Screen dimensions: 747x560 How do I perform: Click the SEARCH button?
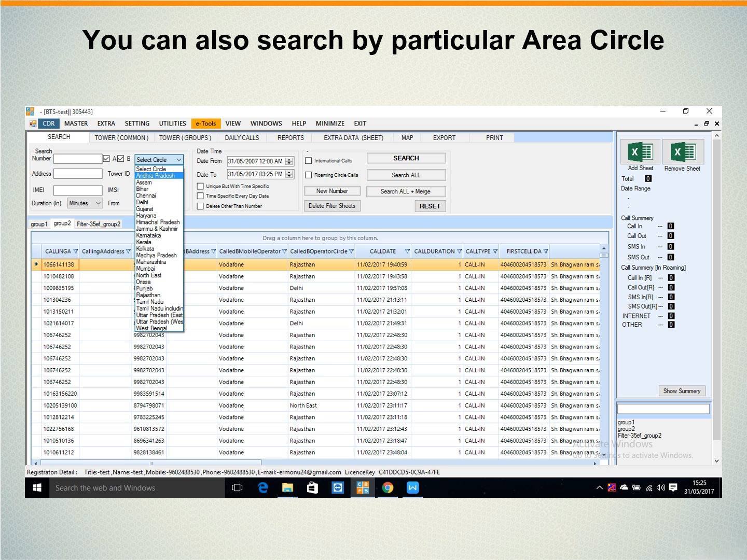pos(406,158)
